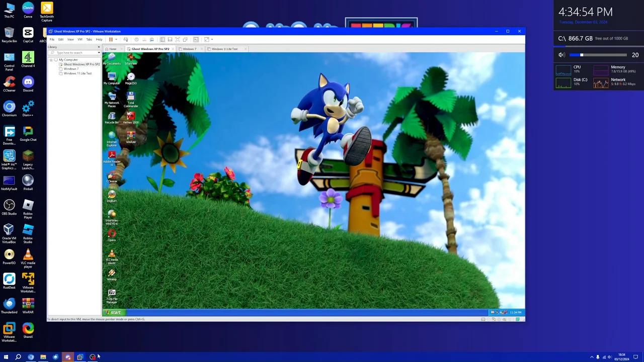Launch the 7-Zip File Manager
This screenshot has width=644, height=362.
coord(111,294)
